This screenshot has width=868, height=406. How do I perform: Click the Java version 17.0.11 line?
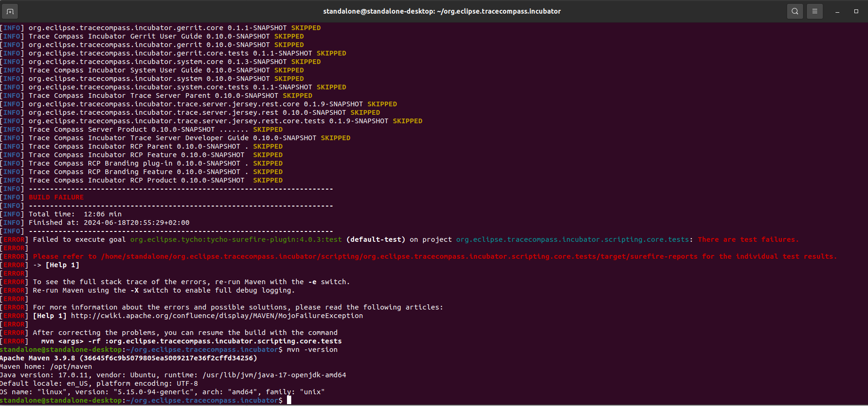tap(173, 375)
